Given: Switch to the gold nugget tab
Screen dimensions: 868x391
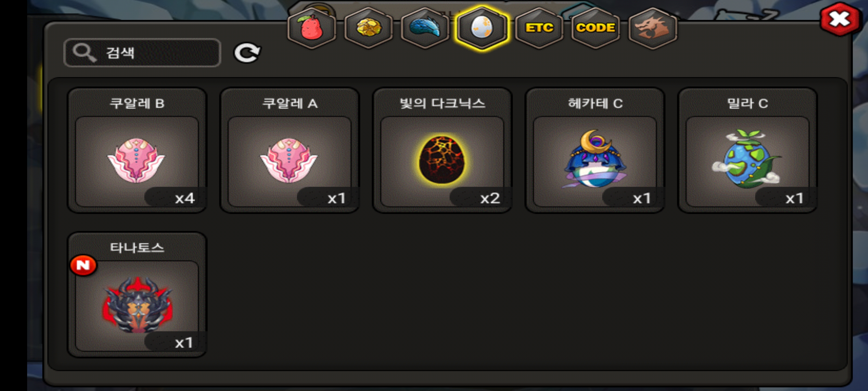Looking at the screenshot, I should point(369,28).
